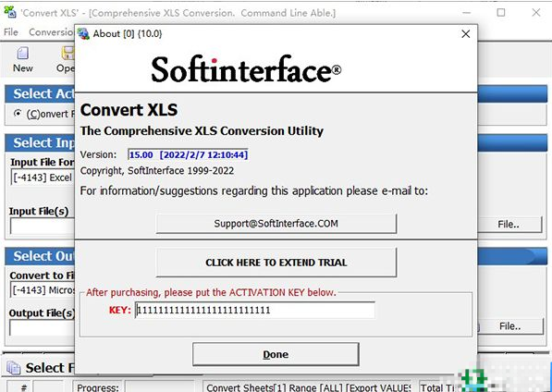Click the Softinterface logo in About dialog

[246, 69]
